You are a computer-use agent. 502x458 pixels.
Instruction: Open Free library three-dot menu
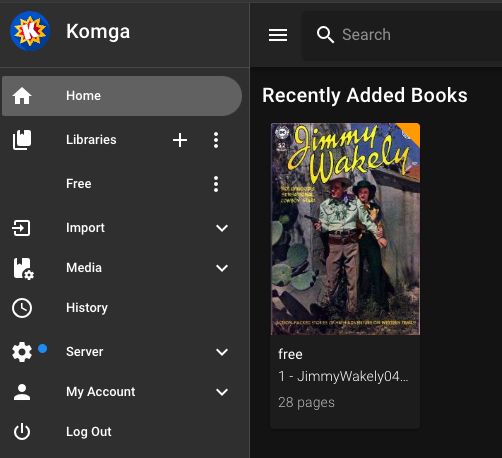point(216,184)
